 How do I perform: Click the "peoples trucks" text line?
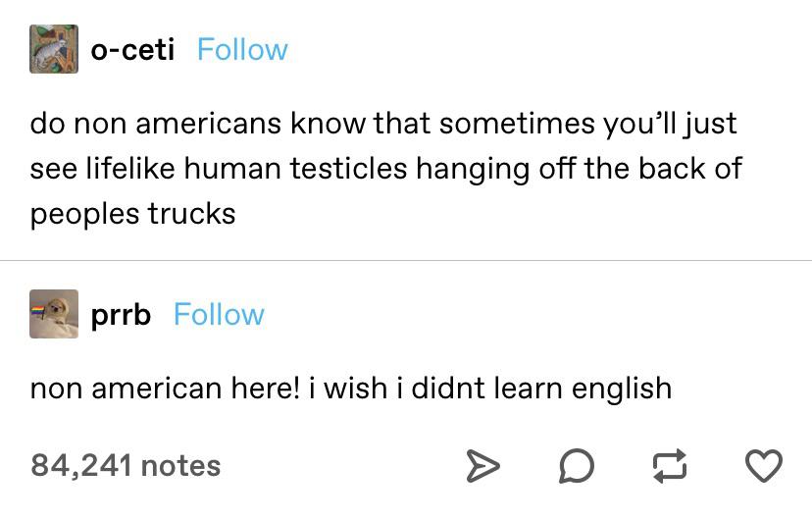click(132, 213)
